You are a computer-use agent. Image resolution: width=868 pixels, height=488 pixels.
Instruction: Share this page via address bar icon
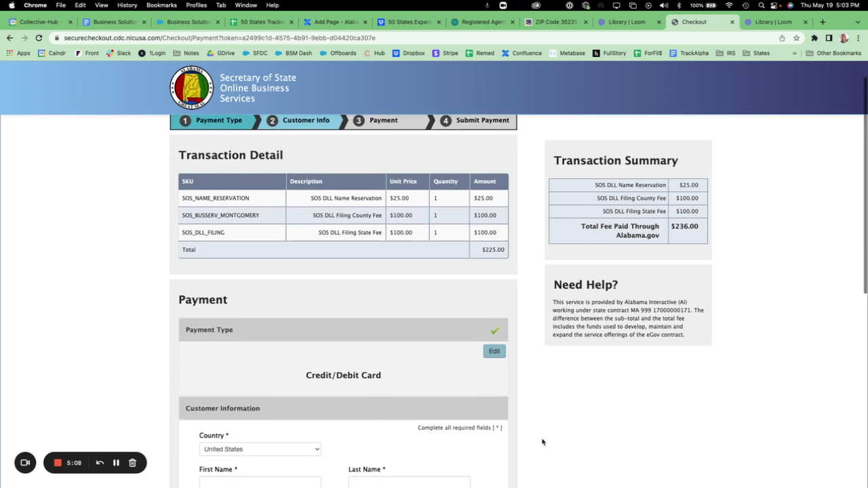[x=782, y=38]
